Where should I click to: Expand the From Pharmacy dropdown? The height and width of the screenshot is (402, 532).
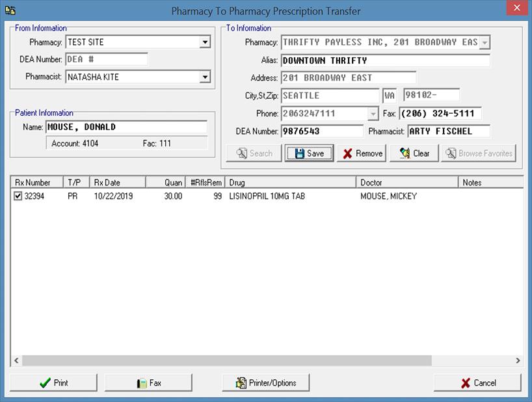205,42
